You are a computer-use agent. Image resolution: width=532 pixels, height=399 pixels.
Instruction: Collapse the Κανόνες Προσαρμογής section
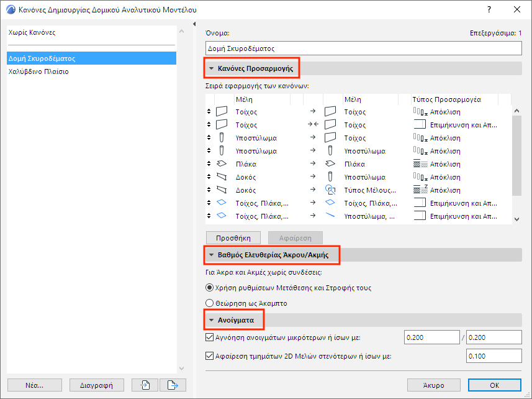(x=212, y=68)
